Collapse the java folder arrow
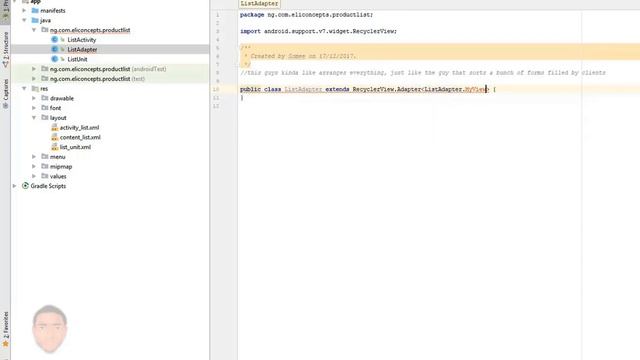 (x=24, y=20)
